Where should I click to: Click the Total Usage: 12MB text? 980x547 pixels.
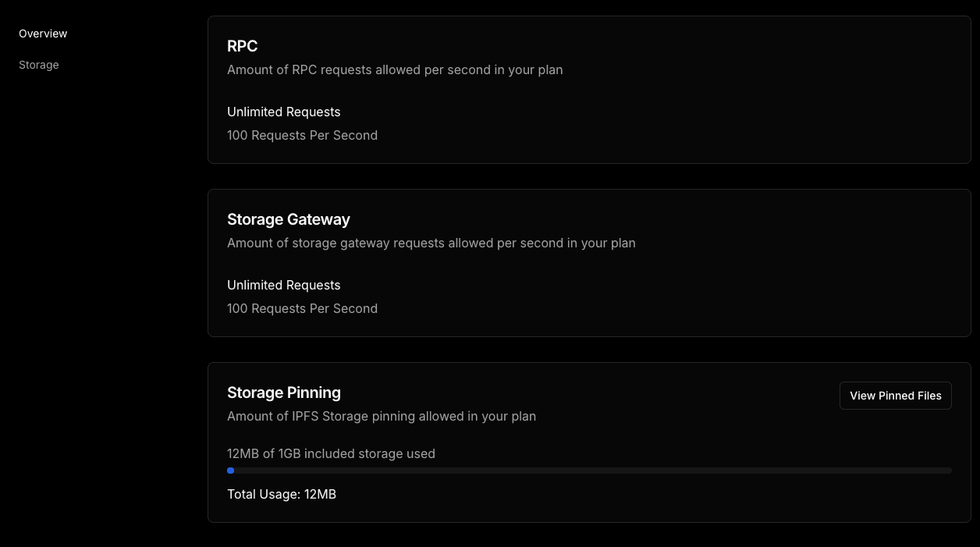click(281, 494)
